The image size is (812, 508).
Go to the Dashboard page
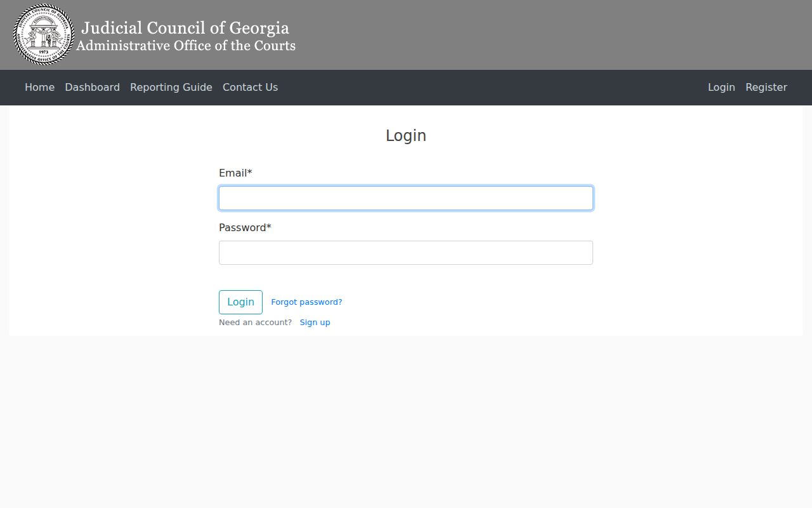92,88
